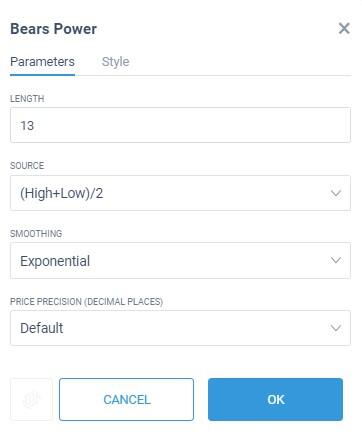The width and height of the screenshot is (362, 434).
Task: Click the SOURCE field label
Action: coord(27,166)
